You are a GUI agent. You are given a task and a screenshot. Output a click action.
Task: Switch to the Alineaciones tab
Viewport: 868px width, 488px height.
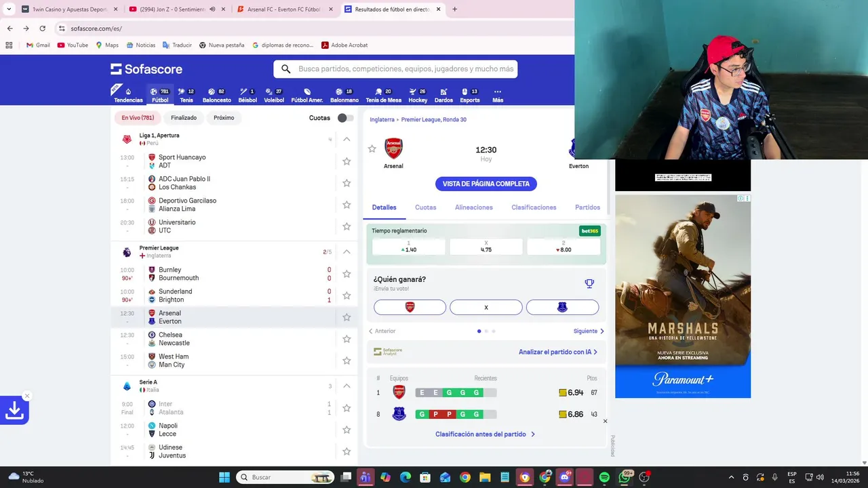[474, 207]
